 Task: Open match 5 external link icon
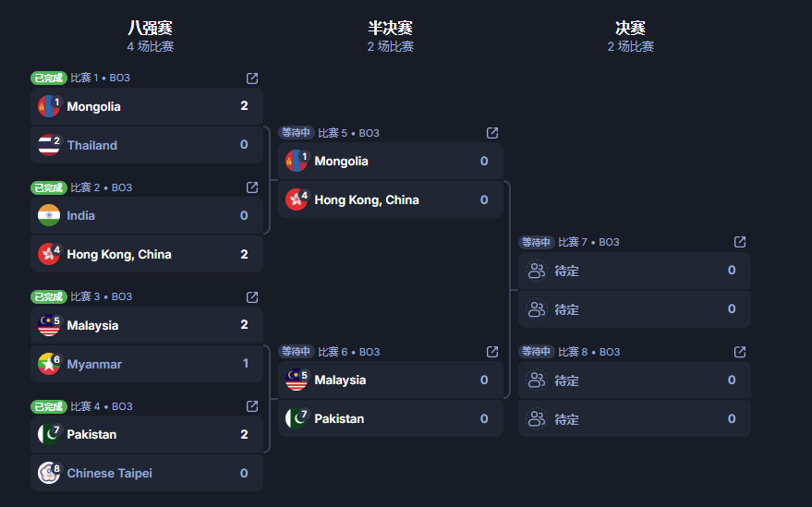tap(492, 133)
